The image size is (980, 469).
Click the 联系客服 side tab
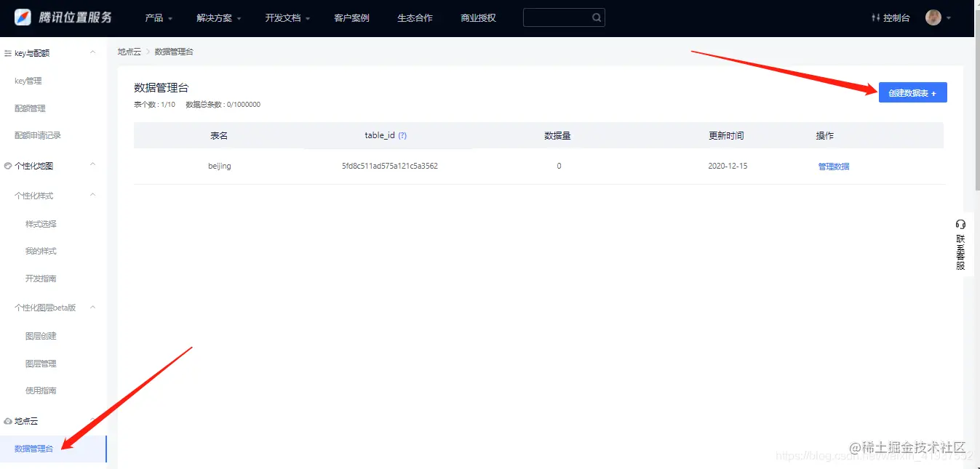pos(960,244)
